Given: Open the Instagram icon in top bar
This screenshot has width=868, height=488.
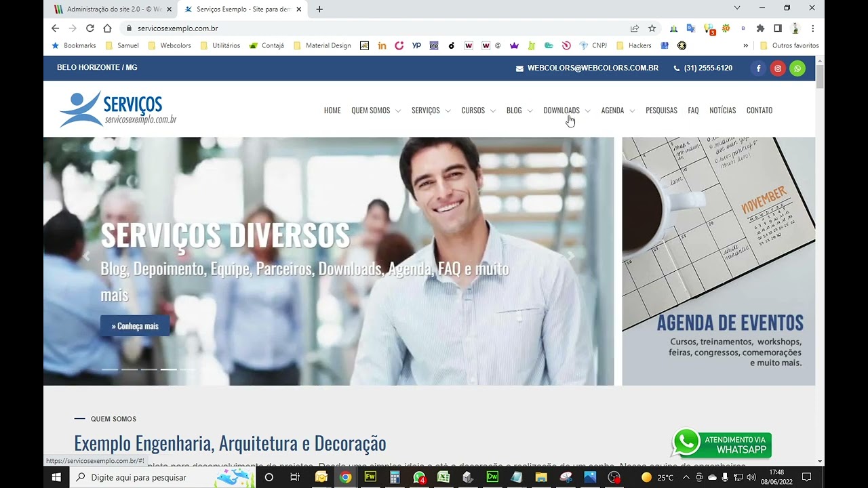Looking at the screenshot, I should click(x=778, y=68).
